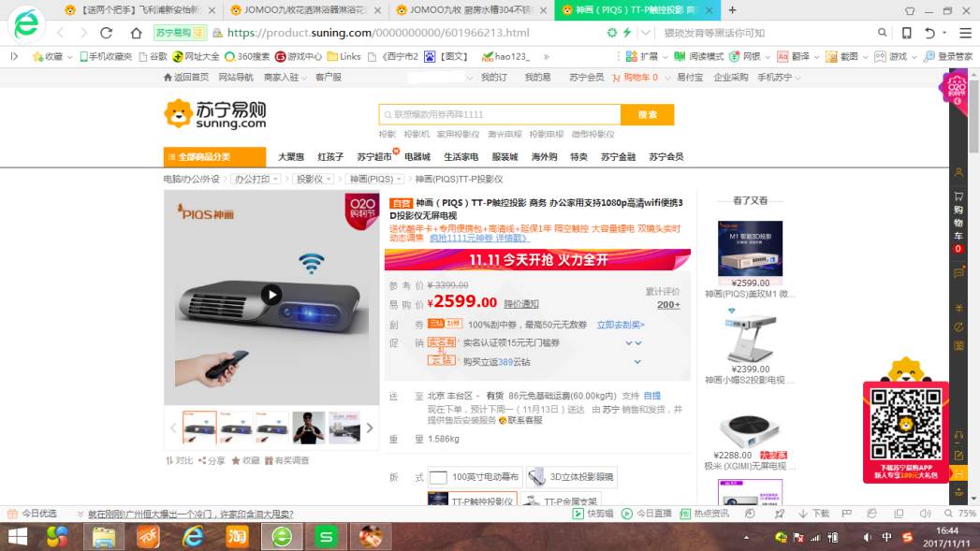
Task: Enable 阅读模式 reading mode
Action: pyautogui.click(x=699, y=56)
